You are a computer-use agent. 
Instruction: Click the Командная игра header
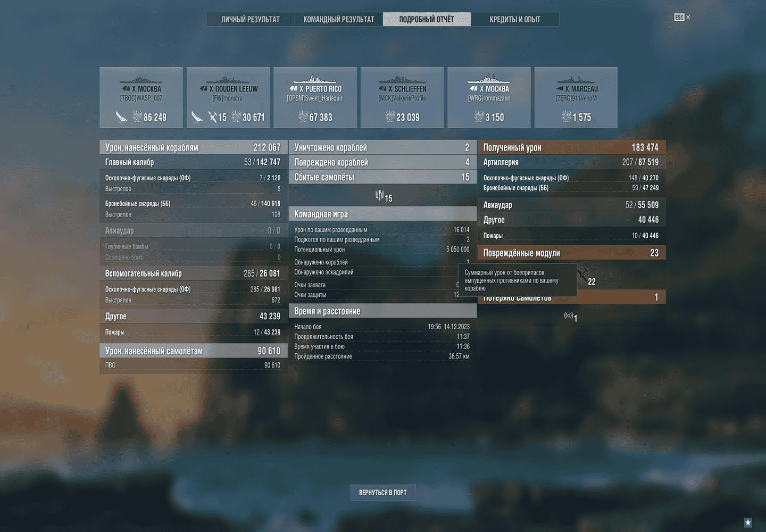tap(382, 214)
